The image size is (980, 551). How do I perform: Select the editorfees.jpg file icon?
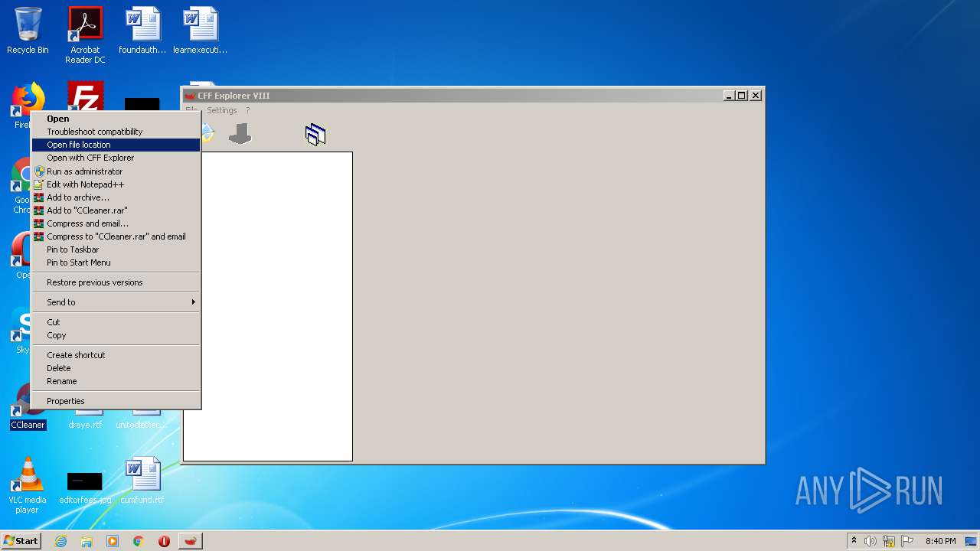tap(85, 487)
